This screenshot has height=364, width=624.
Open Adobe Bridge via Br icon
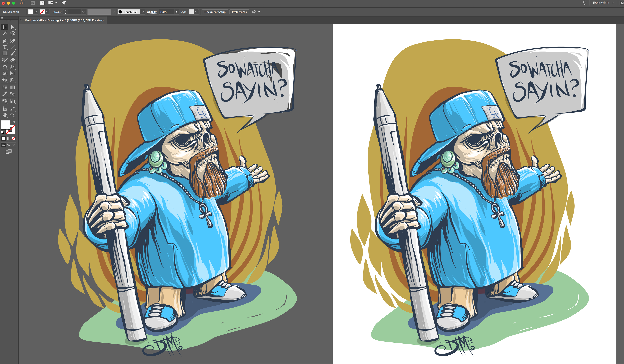[x=33, y=3]
